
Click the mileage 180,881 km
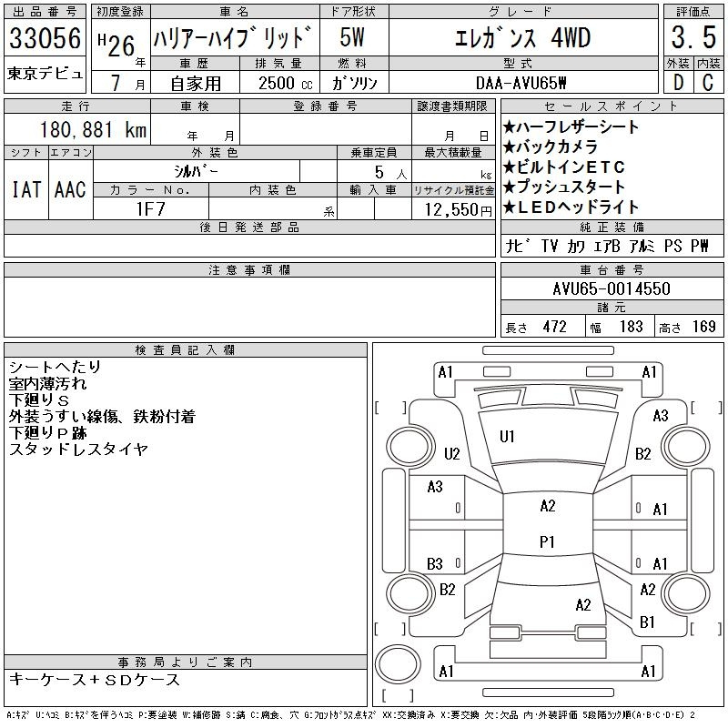click(93, 130)
